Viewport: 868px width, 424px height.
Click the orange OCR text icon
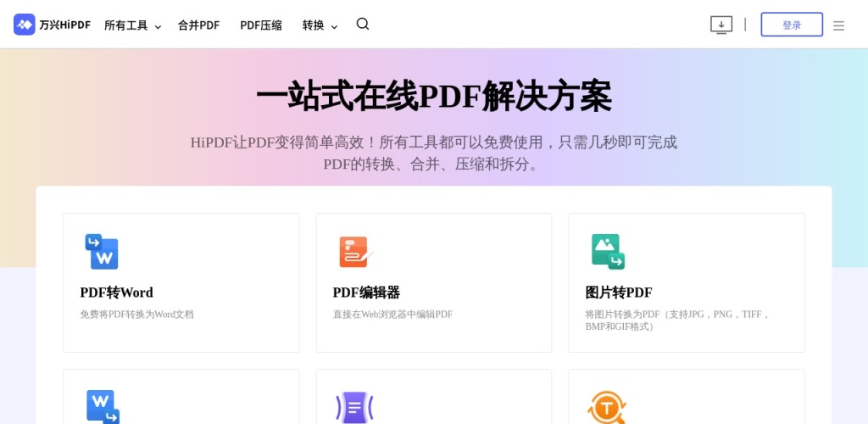click(607, 407)
